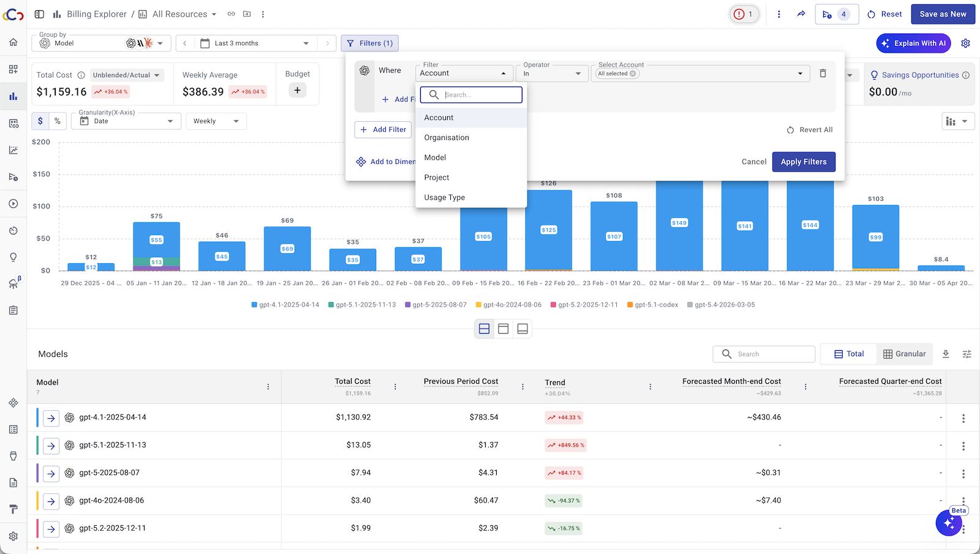Viewport: 980px width, 554px height.
Task: Choose Organisation in filter list
Action: (x=471, y=138)
